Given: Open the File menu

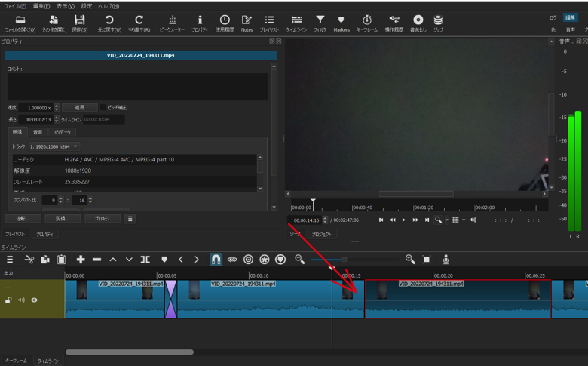Looking at the screenshot, I should coord(15,6).
